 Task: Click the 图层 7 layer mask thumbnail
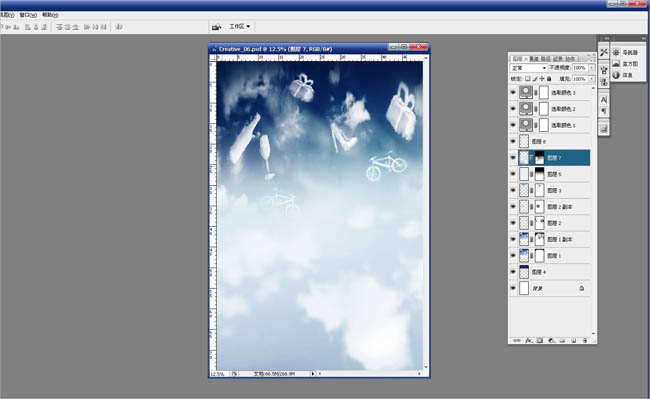(x=539, y=157)
